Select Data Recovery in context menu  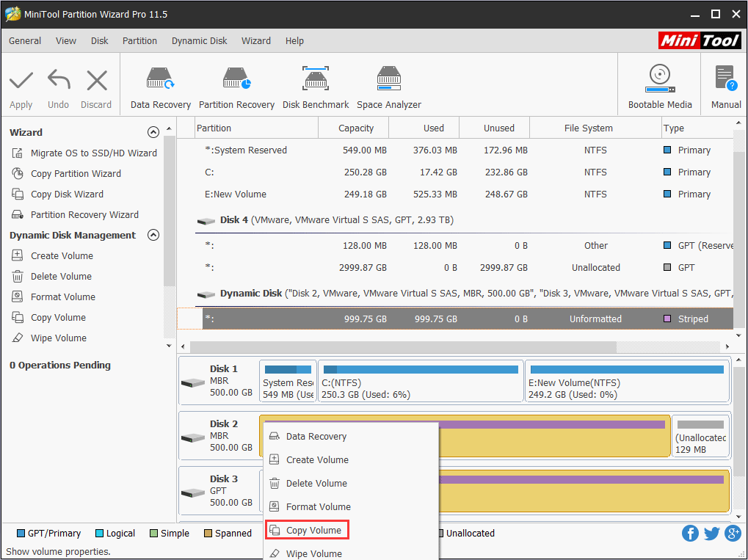pyautogui.click(x=351, y=437)
